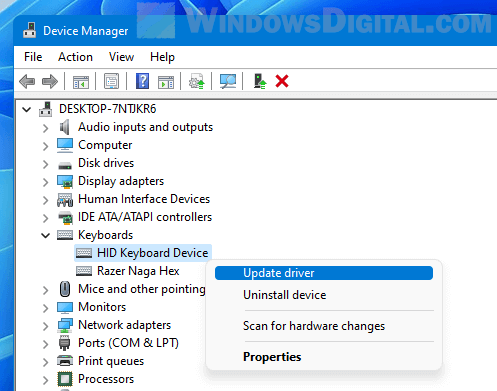Select the Ports (COM & LPT) label
This screenshot has height=391, width=497.
click(128, 343)
